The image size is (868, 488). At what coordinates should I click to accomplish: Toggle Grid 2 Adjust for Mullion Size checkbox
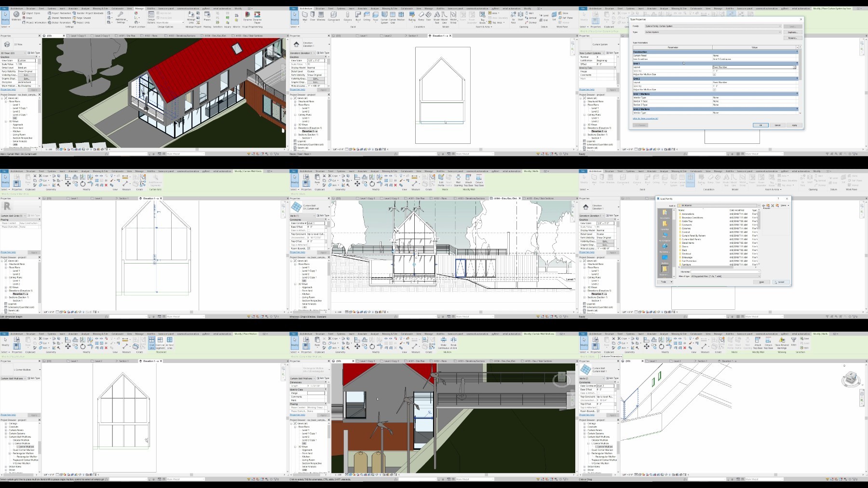715,89
